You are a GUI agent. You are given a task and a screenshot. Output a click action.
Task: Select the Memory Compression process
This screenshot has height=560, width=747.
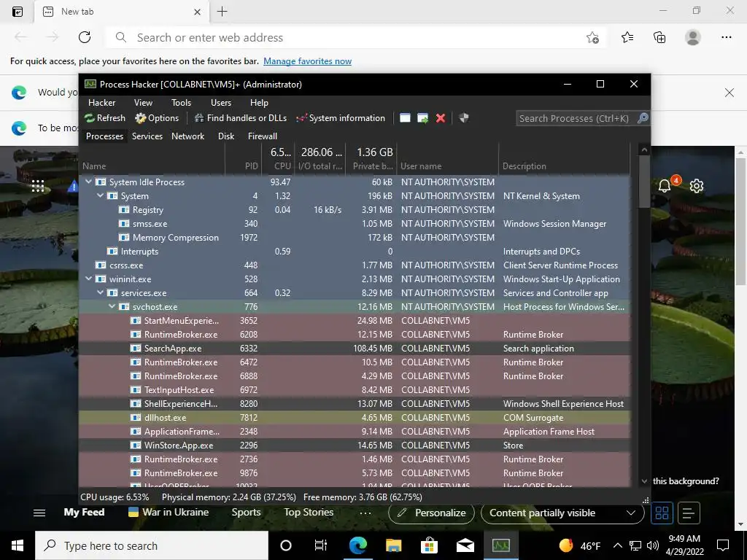click(x=355, y=237)
